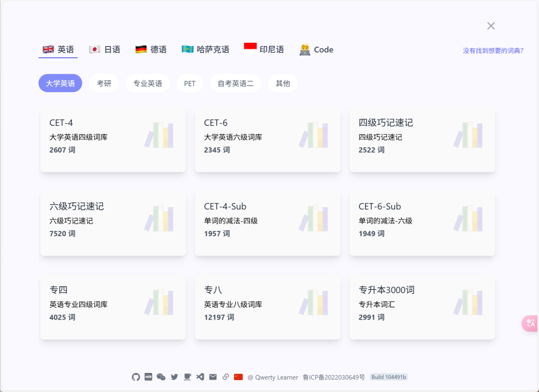Select the 大学英语 category pill

click(x=60, y=83)
